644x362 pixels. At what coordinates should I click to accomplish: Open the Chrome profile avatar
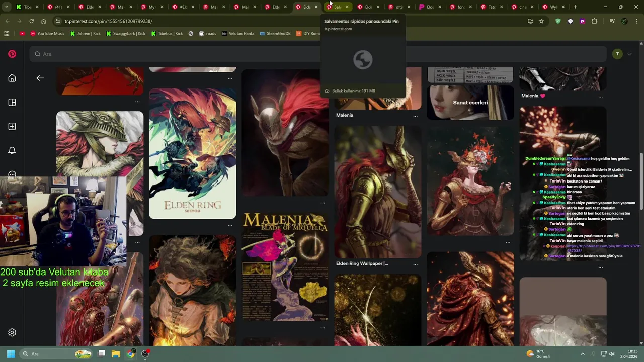coord(624,21)
